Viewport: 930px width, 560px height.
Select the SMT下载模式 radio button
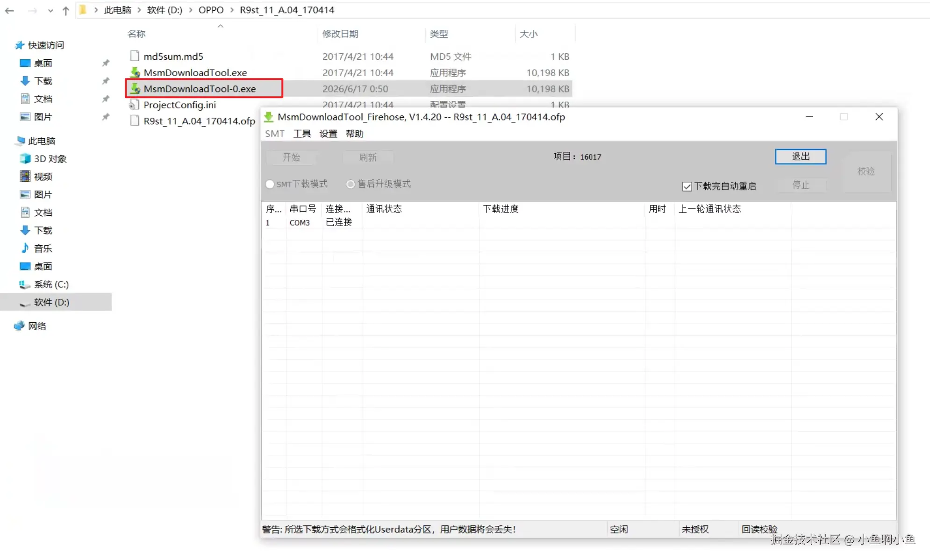coord(270,184)
